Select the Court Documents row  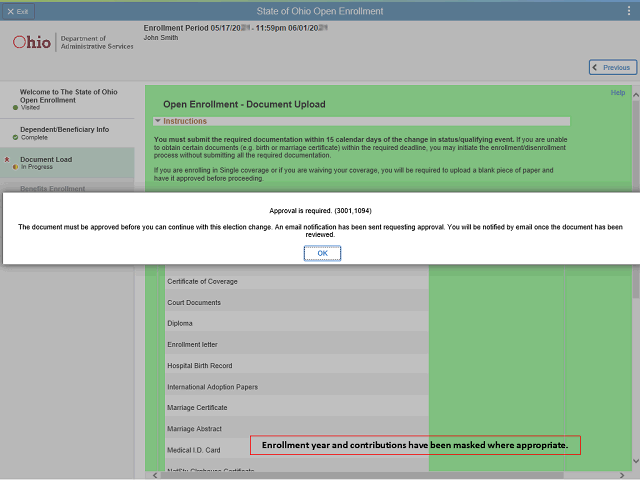tap(194, 302)
